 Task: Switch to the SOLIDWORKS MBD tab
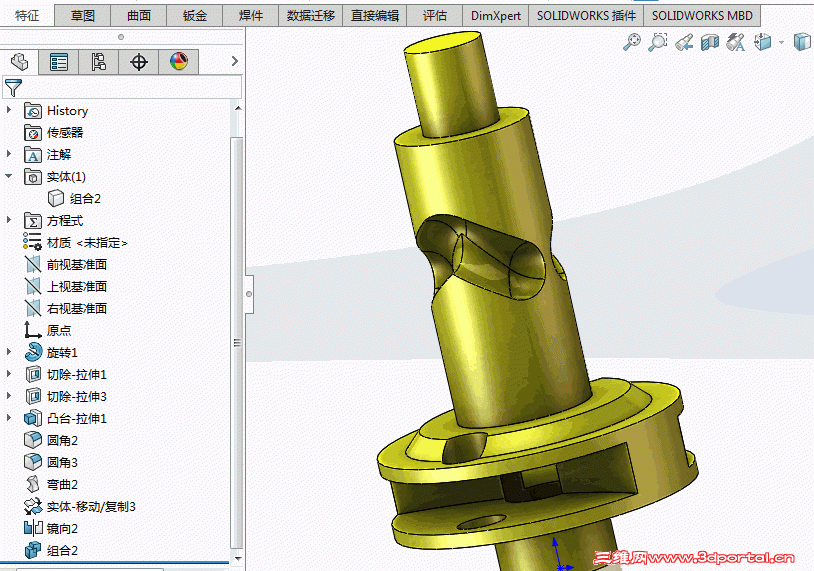[702, 16]
